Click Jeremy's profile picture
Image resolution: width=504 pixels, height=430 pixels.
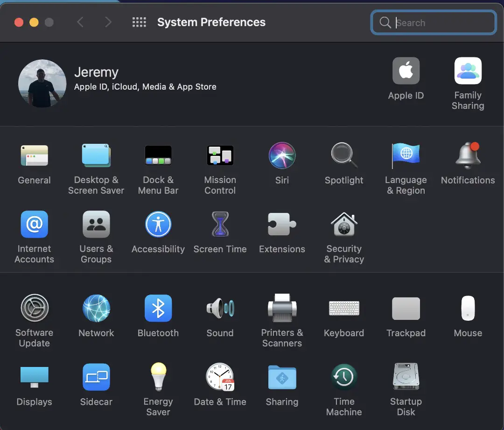pyautogui.click(x=42, y=83)
